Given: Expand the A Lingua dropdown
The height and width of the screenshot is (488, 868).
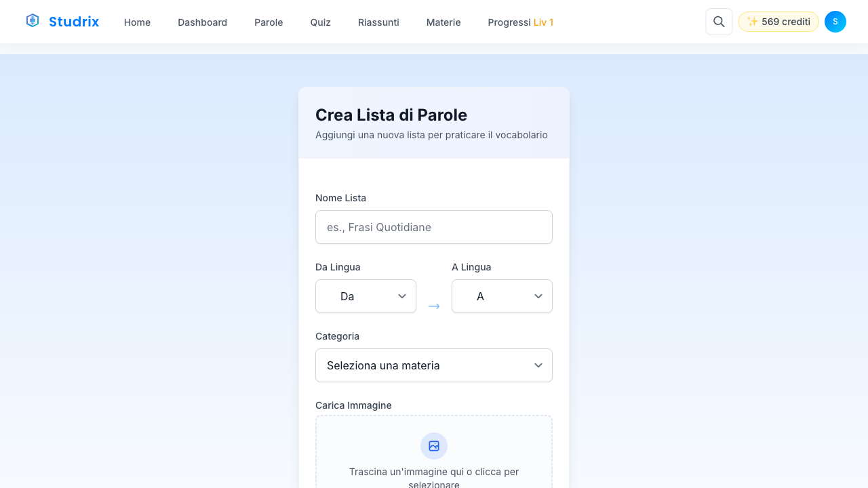Looking at the screenshot, I should pyautogui.click(x=502, y=296).
